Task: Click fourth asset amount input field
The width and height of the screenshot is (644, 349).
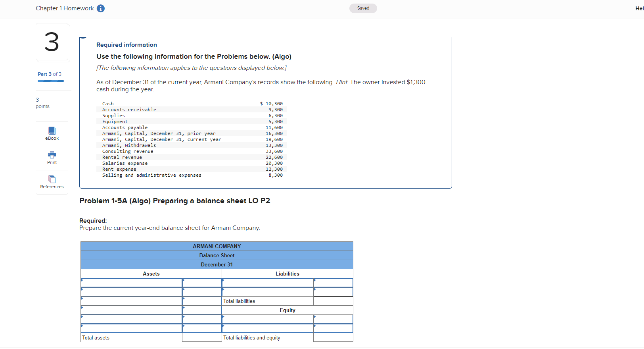Action: [202, 310]
